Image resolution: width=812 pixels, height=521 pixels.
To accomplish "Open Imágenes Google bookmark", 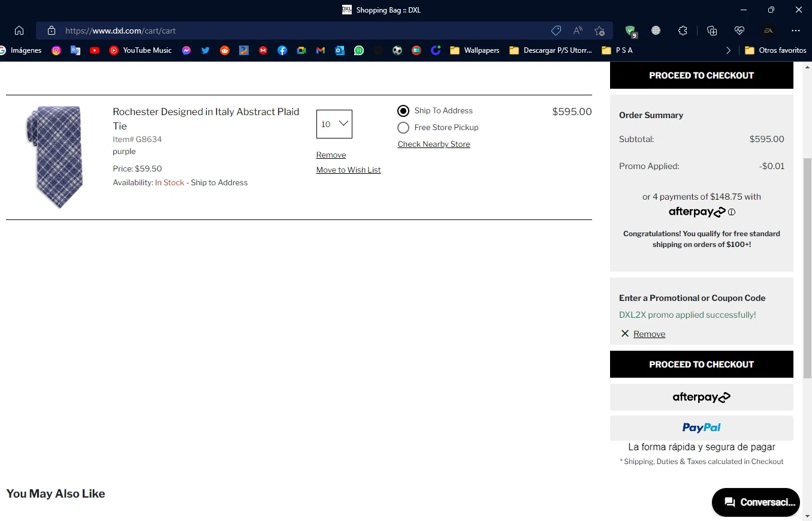I will [x=21, y=50].
